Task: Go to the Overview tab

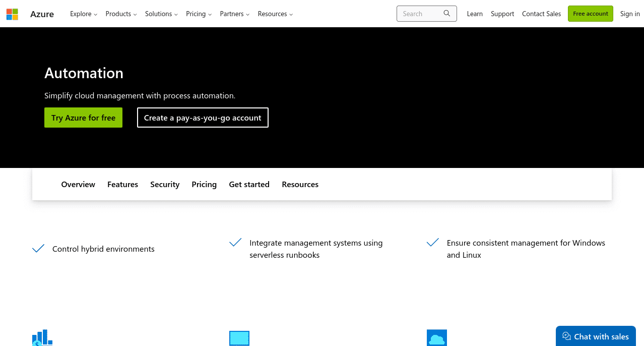Action: pos(78,185)
